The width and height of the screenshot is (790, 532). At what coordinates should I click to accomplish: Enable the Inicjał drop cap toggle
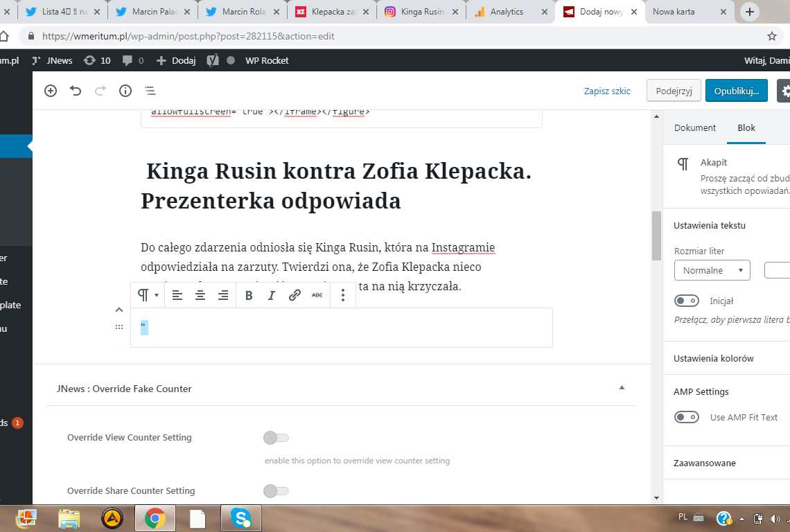687,301
